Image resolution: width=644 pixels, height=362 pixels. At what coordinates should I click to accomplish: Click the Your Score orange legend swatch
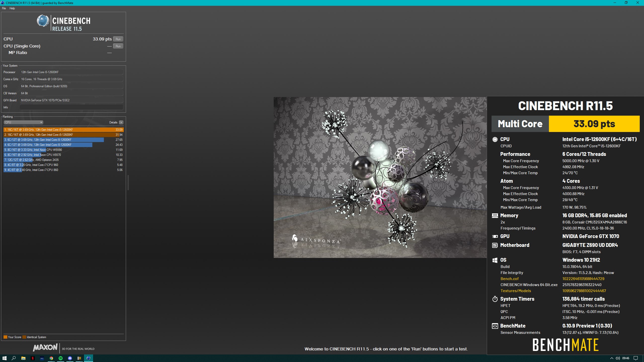(5, 337)
